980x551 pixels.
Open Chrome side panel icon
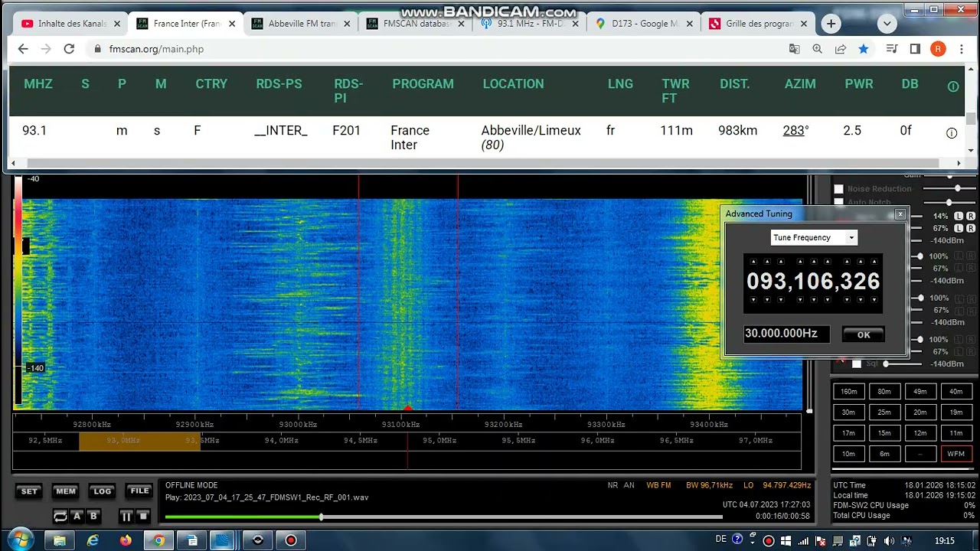coord(915,49)
